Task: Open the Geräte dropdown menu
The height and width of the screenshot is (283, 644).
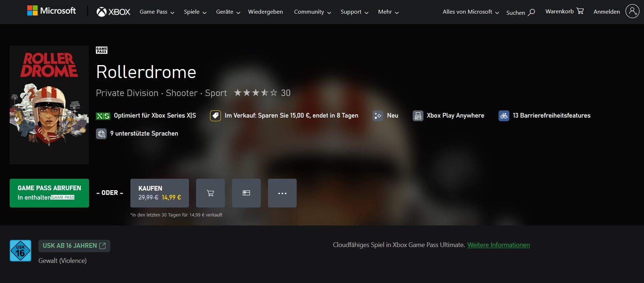Action: (x=228, y=12)
